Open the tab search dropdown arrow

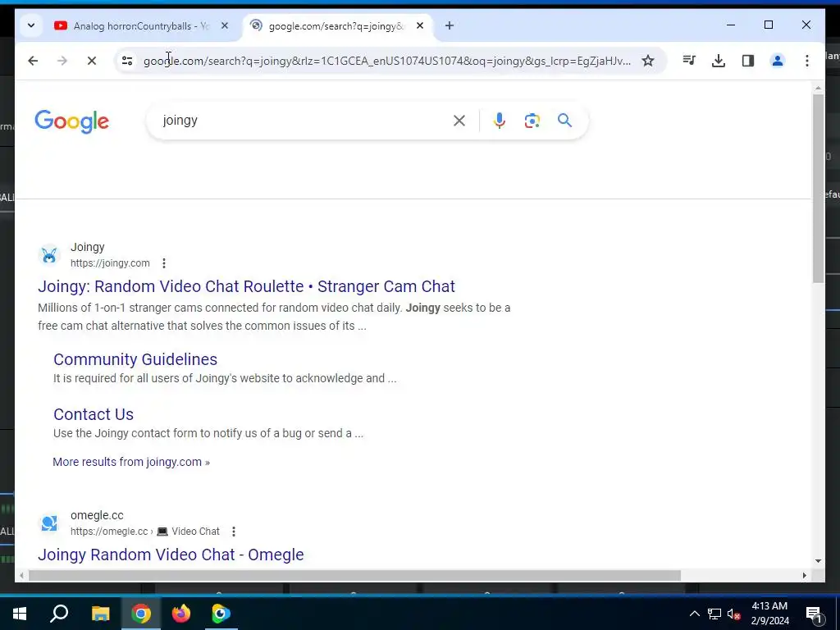31,25
